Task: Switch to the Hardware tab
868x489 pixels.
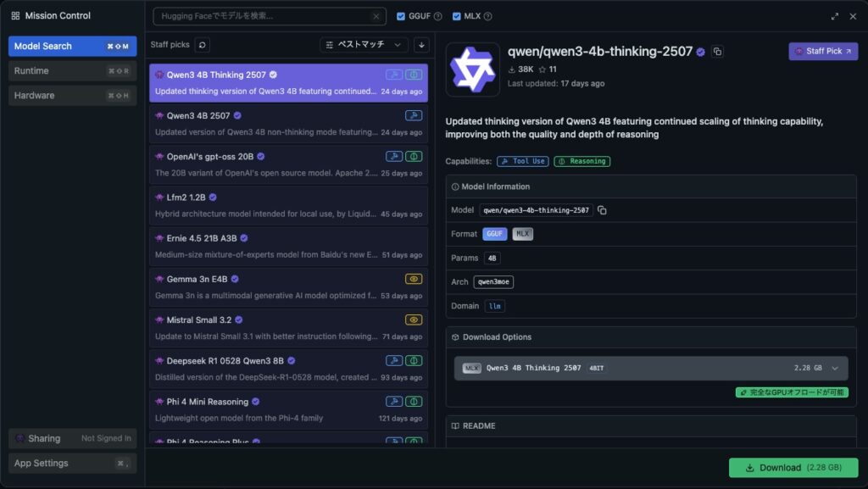Action: (73, 96)
